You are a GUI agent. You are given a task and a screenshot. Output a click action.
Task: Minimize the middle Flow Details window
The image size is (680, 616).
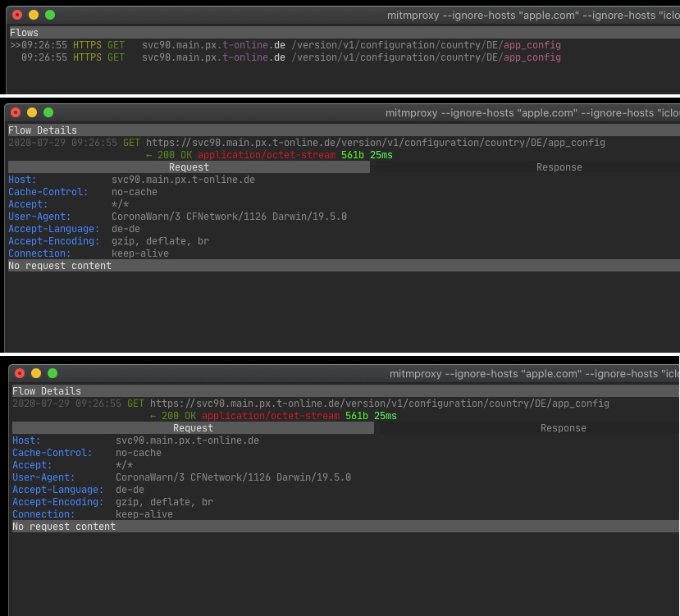pos(32,112)
